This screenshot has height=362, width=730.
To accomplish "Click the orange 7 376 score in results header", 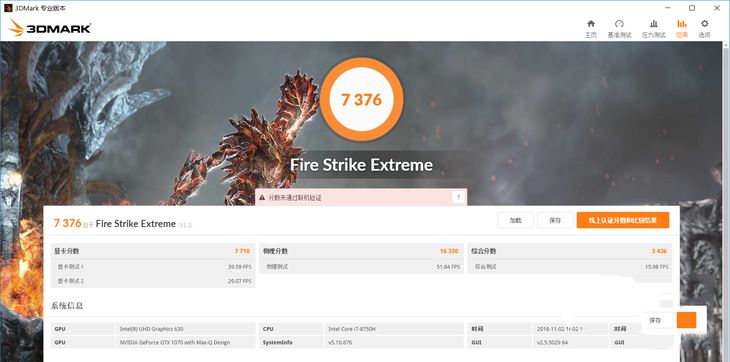I will tap(68, 223).
